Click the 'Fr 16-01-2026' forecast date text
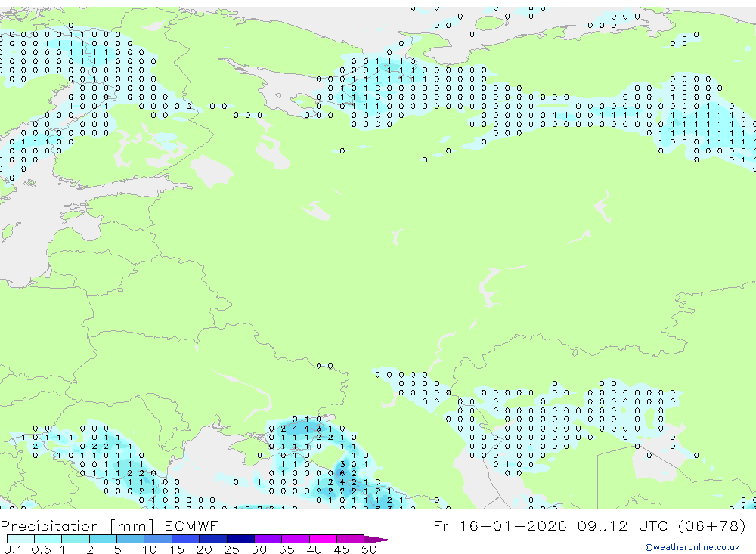The height and width of the screenshot is (554, 756). coord(500,525)
